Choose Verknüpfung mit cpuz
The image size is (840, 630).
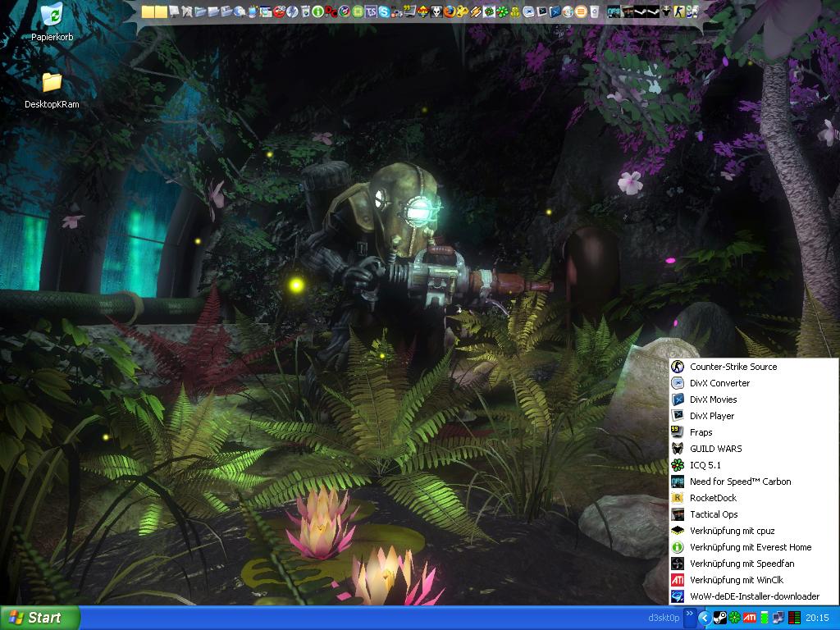(753, 531)
